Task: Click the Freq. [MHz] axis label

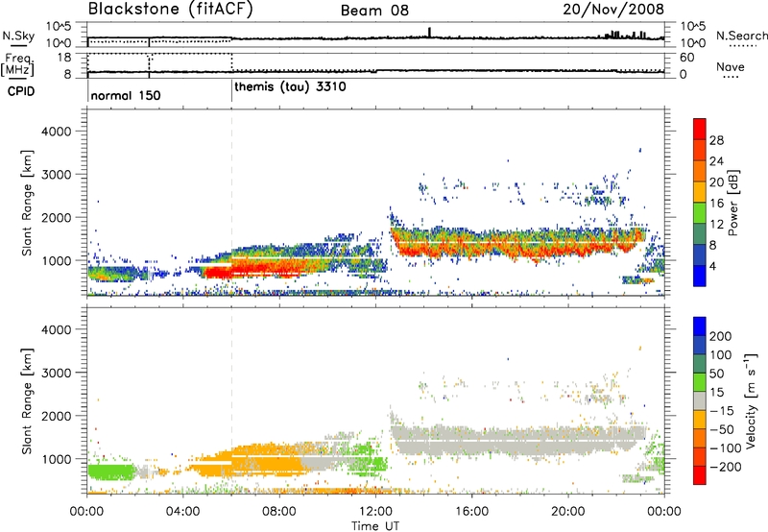Action: 17,65
